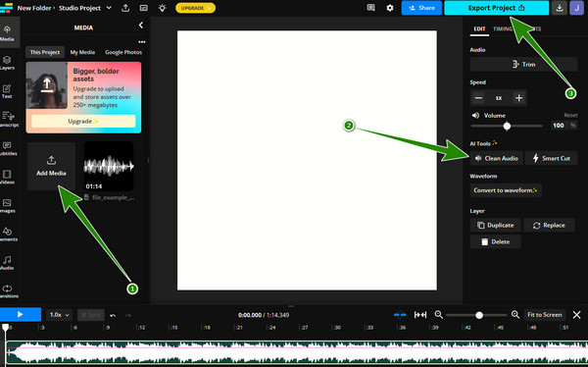Click the upload icon in top bar
This screenshot has width=588, height=367.
click(125, 8)
